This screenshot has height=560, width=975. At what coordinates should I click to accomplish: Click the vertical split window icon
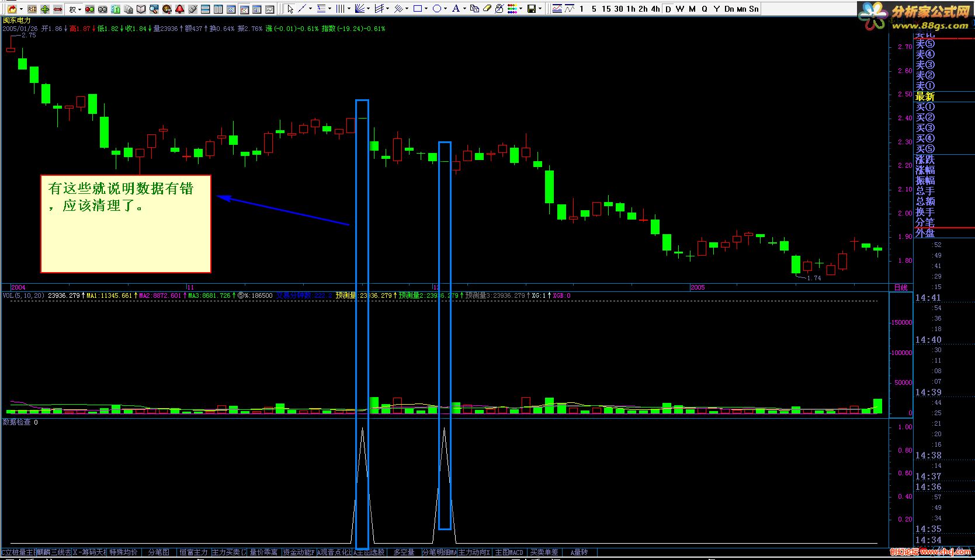[218, 9]
